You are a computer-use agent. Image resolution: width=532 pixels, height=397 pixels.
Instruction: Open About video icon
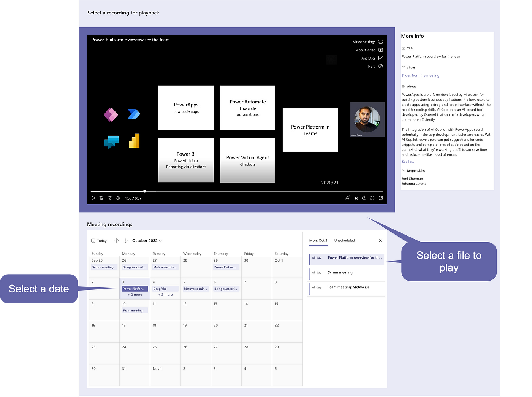(381, 50)
